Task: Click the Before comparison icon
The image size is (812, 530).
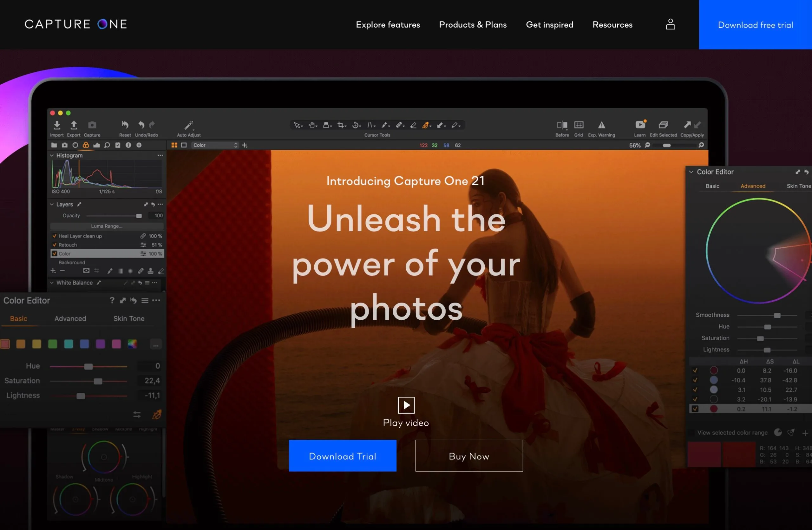Action: [x=562, y=125]
